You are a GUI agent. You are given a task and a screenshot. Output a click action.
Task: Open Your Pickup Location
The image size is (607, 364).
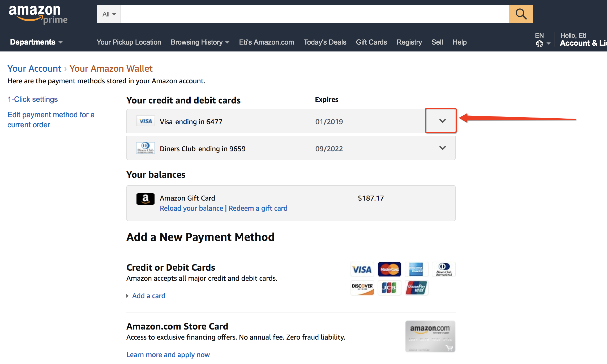click(x=129, y=42)
